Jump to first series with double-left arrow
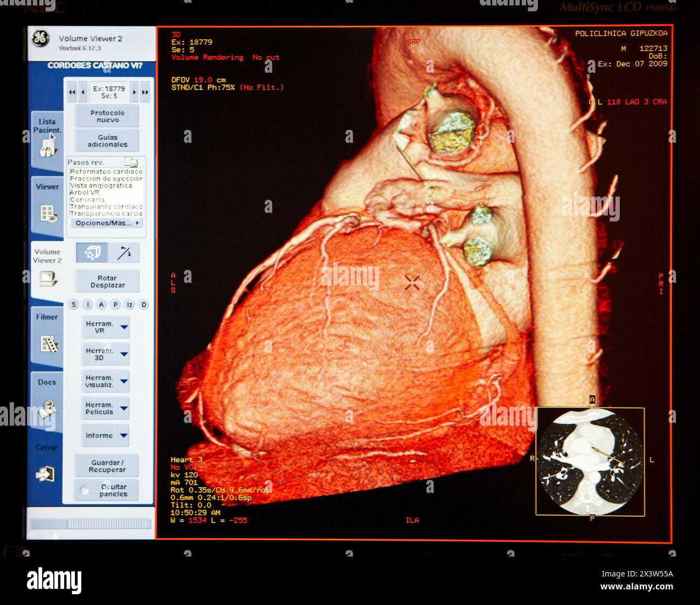Screen dimensions: 700x605 click(x=72, y=92)
